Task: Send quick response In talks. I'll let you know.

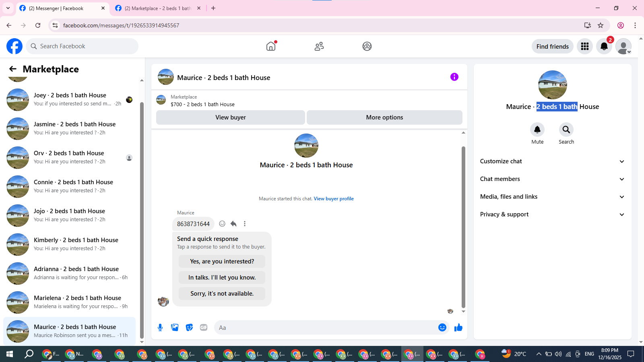Action: click(222, 278)
